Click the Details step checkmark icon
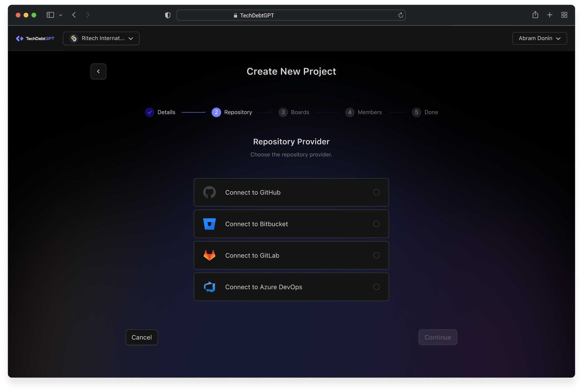 150,112
